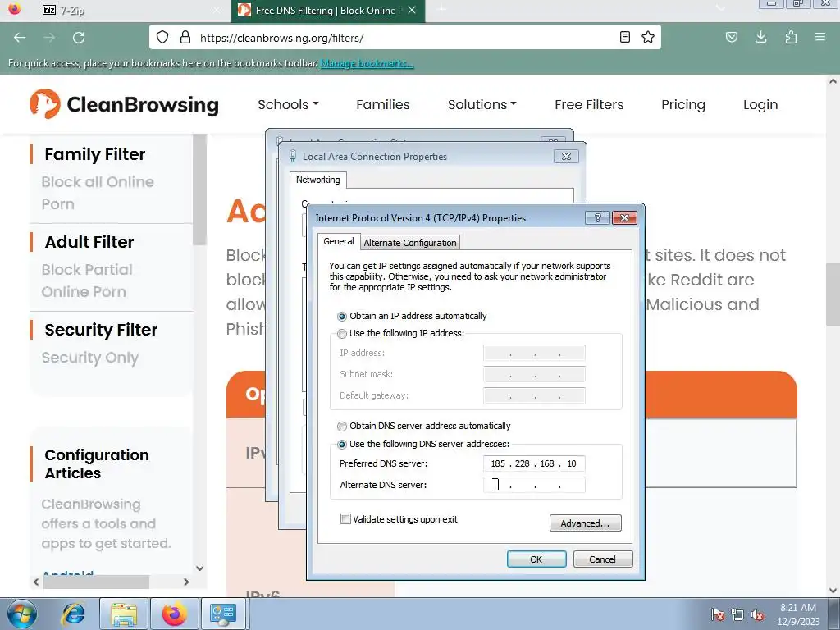Reload the page with refresh icon

[79, 38]
